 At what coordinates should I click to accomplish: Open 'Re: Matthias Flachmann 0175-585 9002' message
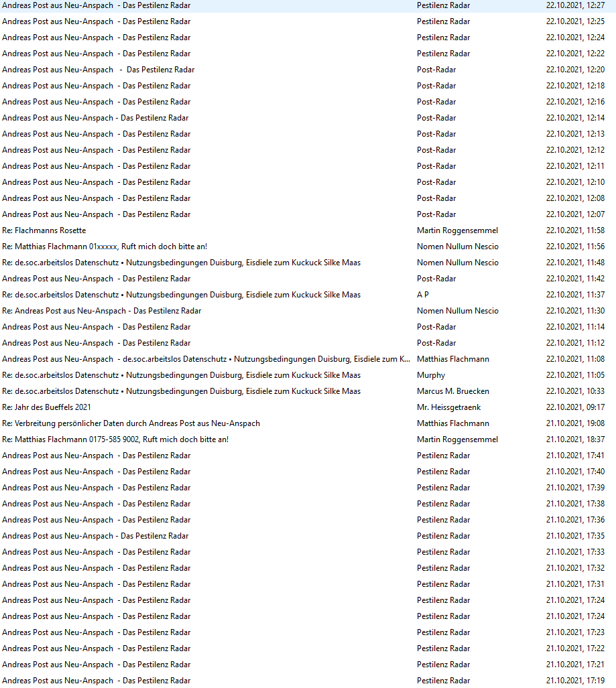click(x=308, y=439)
